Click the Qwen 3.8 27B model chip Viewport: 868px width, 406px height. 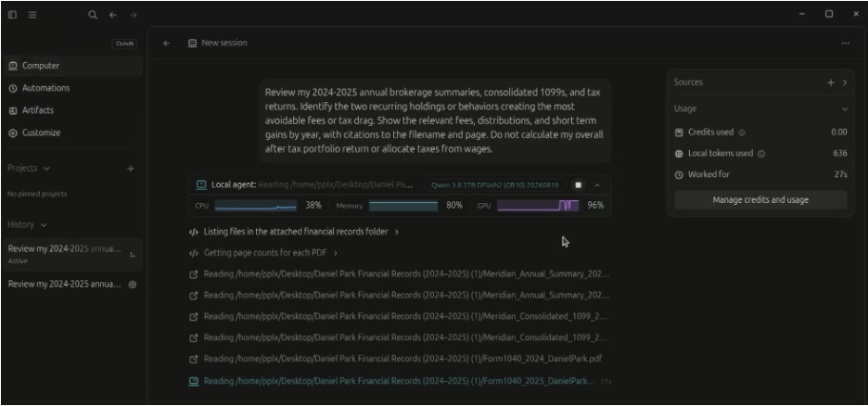pos(495,184)
